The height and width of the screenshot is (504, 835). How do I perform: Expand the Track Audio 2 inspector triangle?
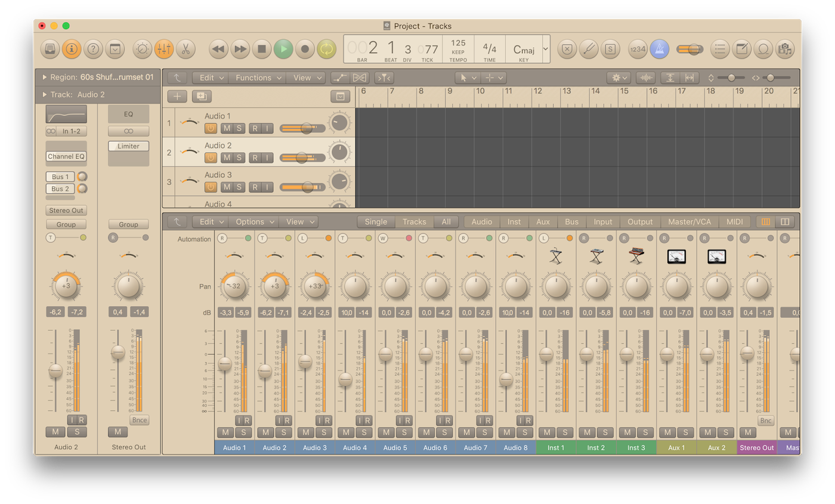click(x=45, y=94)
